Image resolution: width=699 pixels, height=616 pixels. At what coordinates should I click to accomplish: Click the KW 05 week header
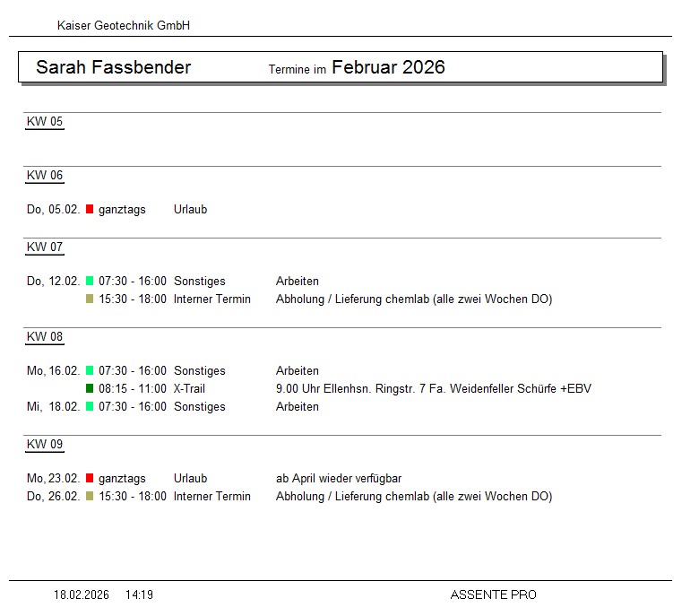point(45,122)
